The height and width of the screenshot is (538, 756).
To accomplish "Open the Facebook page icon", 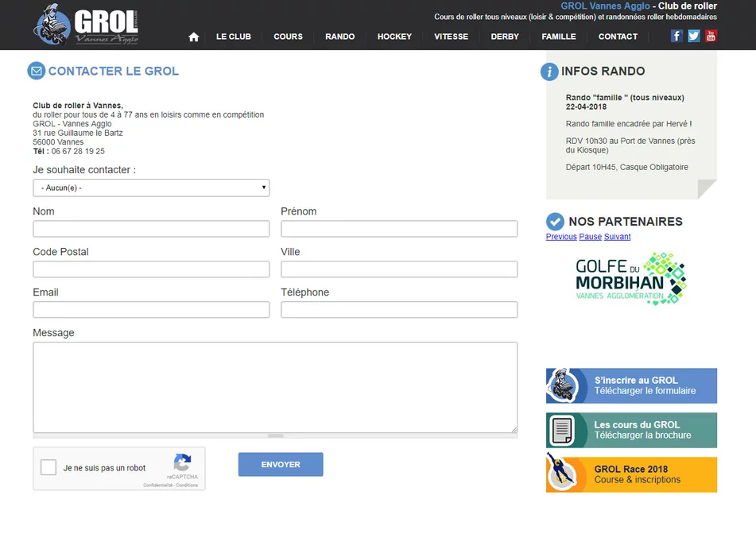I will pyautogui.click(x=677, y=36).
